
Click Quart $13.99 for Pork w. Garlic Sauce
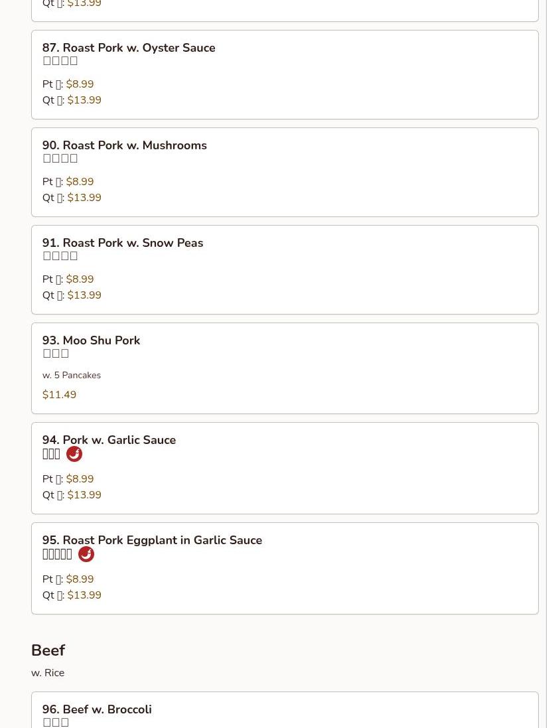[84, 496]
